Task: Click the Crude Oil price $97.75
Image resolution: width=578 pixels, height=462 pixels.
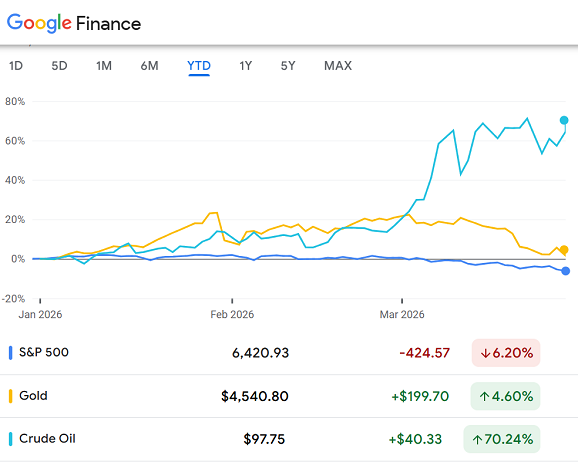Action: click(264, 439)
